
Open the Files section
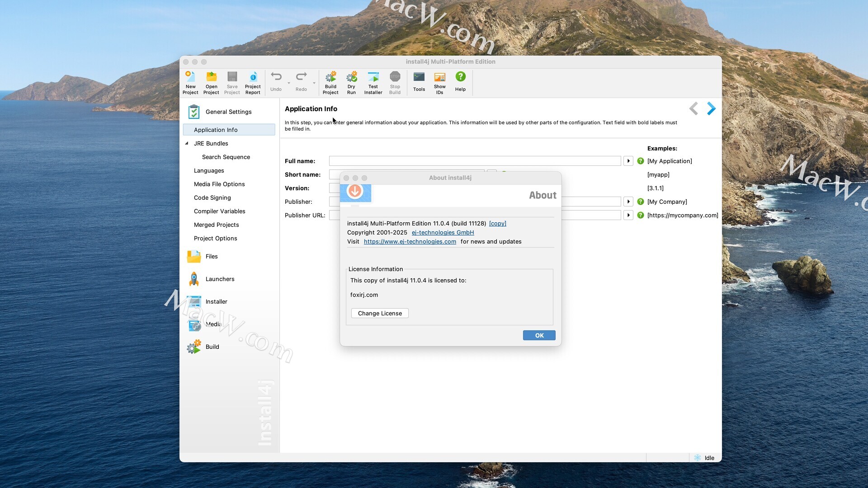click(212, 256)
